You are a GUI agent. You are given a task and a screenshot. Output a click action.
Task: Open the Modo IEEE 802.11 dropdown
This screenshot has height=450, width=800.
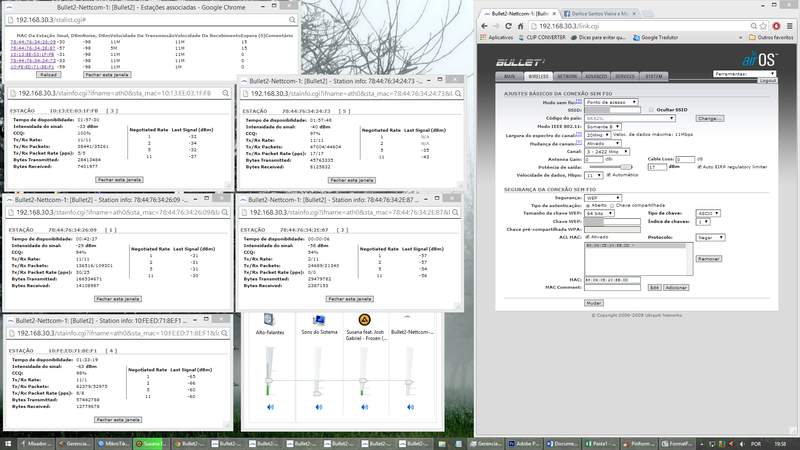point(603,127)
